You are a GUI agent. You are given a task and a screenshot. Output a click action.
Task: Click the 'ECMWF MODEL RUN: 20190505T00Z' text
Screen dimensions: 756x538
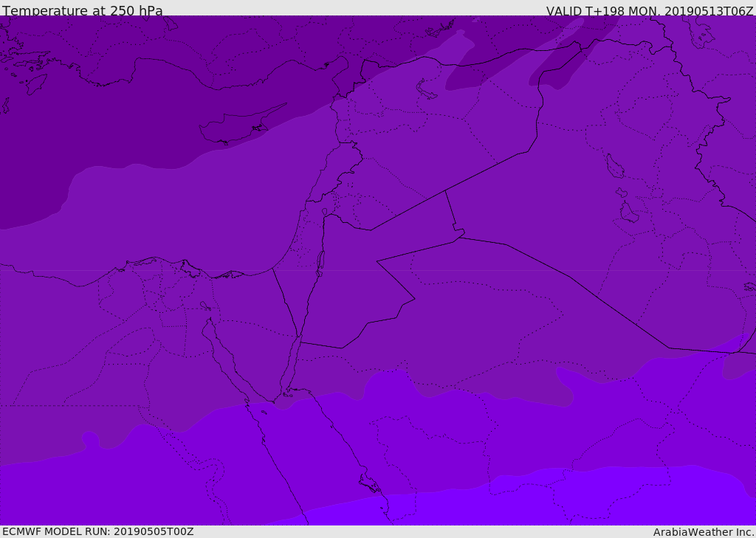98,531
